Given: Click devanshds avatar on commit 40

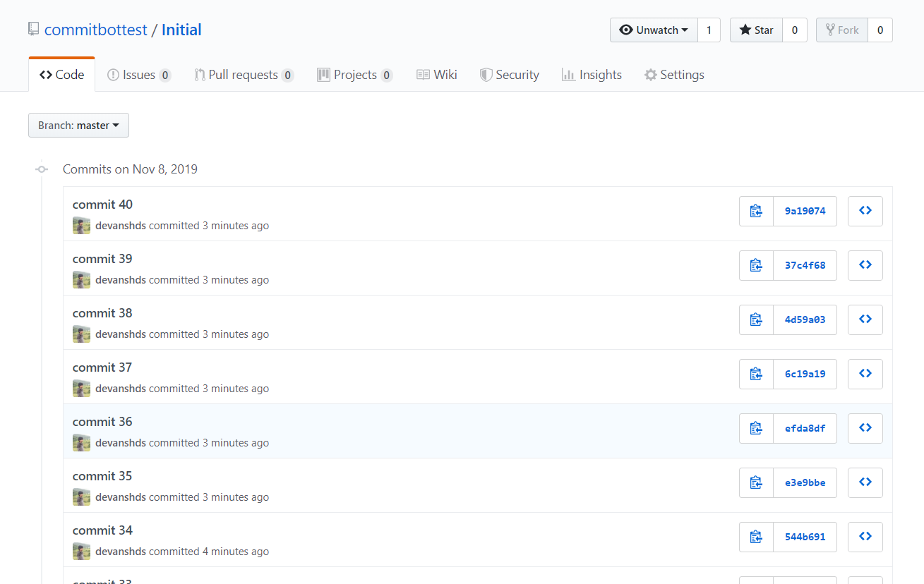Looking at the screenshot, I should coord(81,226).
